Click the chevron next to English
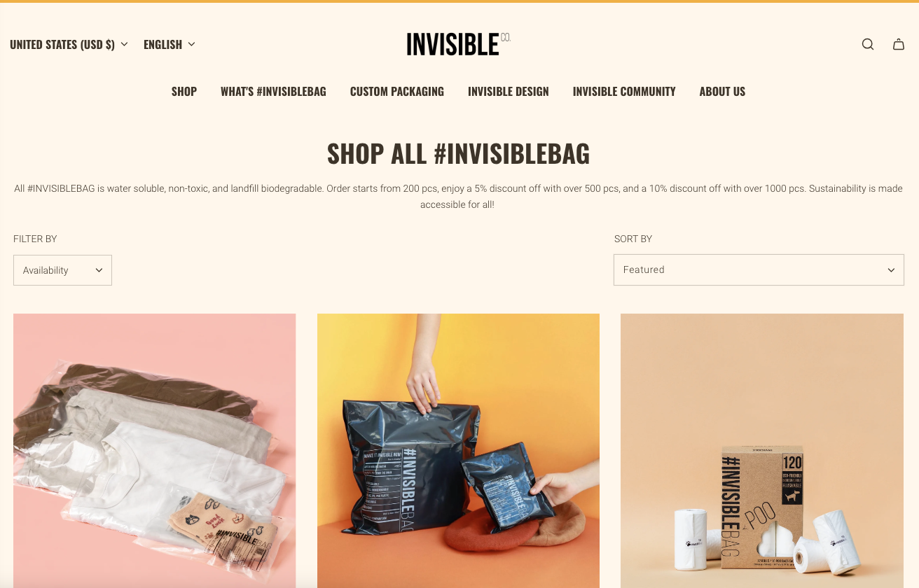This screenshot has width=919, height=588. point(191,44)
